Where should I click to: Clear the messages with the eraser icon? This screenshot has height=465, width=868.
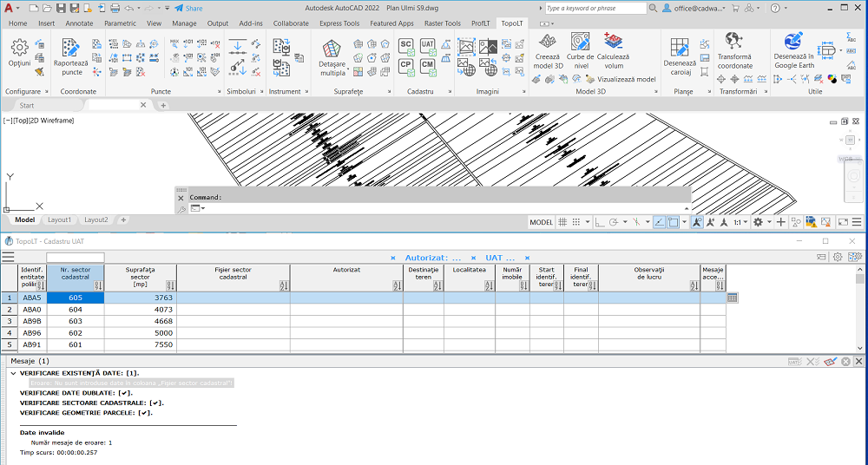(830, 362)
